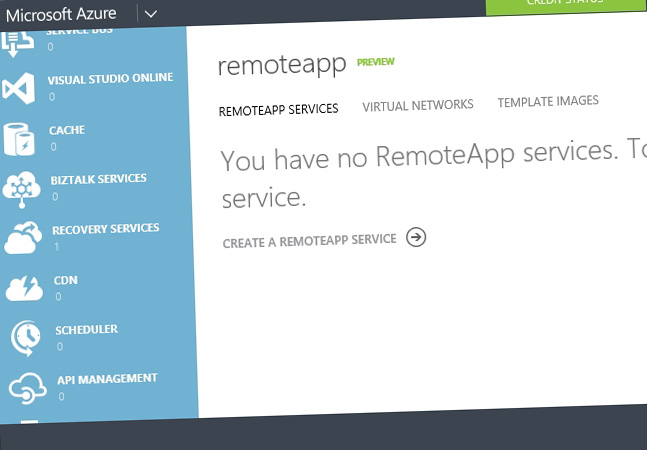The height and width of the screenshot is (450, 647).
Task: Select the BizTalk Services label
Action: pos(99,179)
